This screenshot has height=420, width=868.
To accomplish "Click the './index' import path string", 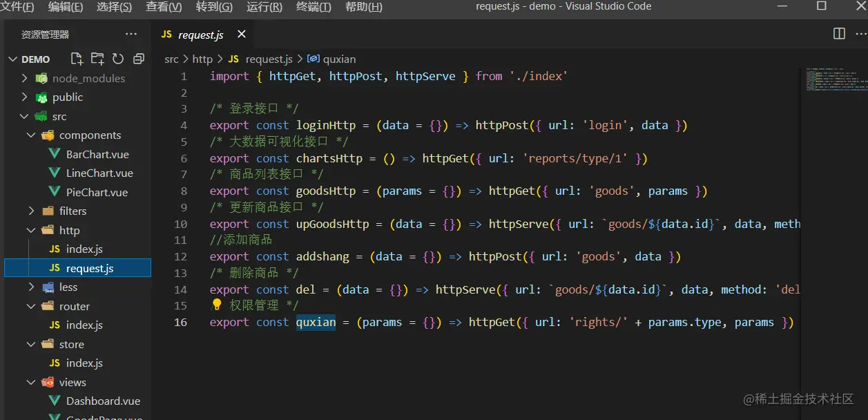I will [x=539, y=76].
